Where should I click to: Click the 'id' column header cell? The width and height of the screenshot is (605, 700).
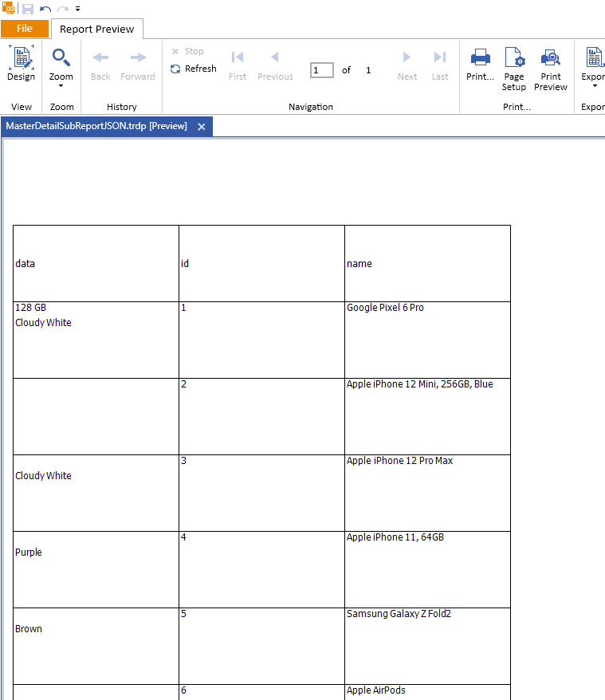pos(261,263)
